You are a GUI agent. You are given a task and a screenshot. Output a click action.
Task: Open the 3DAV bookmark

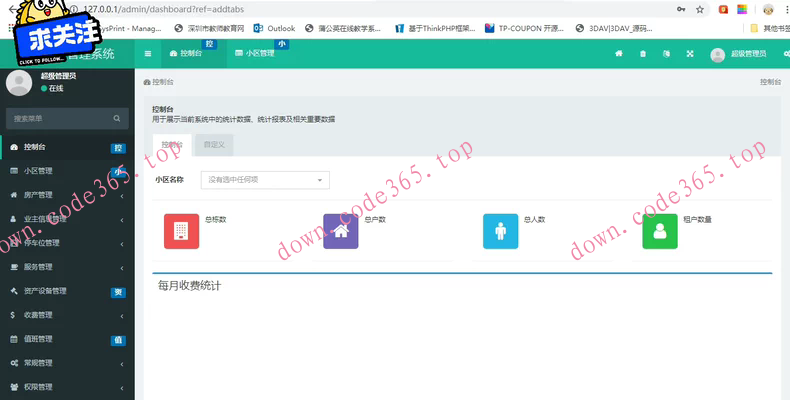tap(613, 28)
